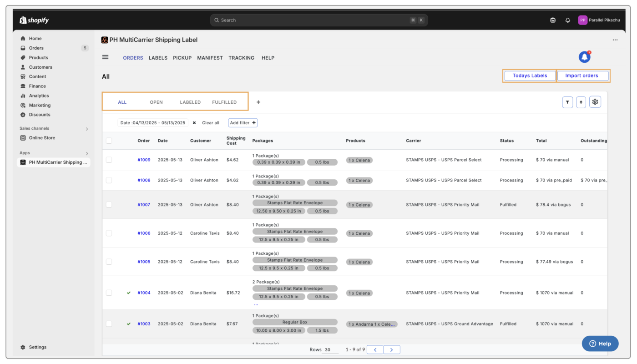Click the Settings gear in sidebar
Screen dimensions: 637x364
tap(23, 347)
